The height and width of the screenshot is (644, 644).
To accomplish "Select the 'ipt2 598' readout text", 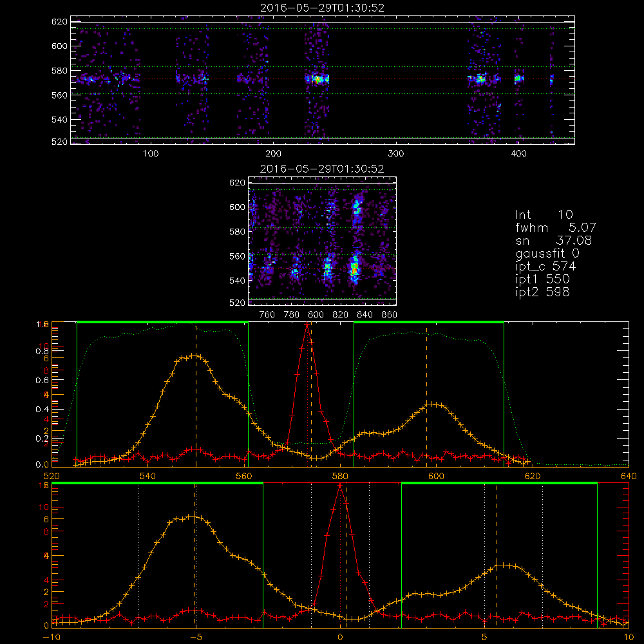I will pos(542,292).
